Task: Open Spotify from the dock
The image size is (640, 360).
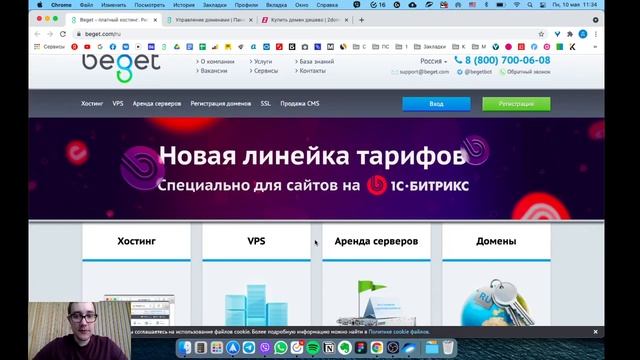Action: click(x=313, y=348)
